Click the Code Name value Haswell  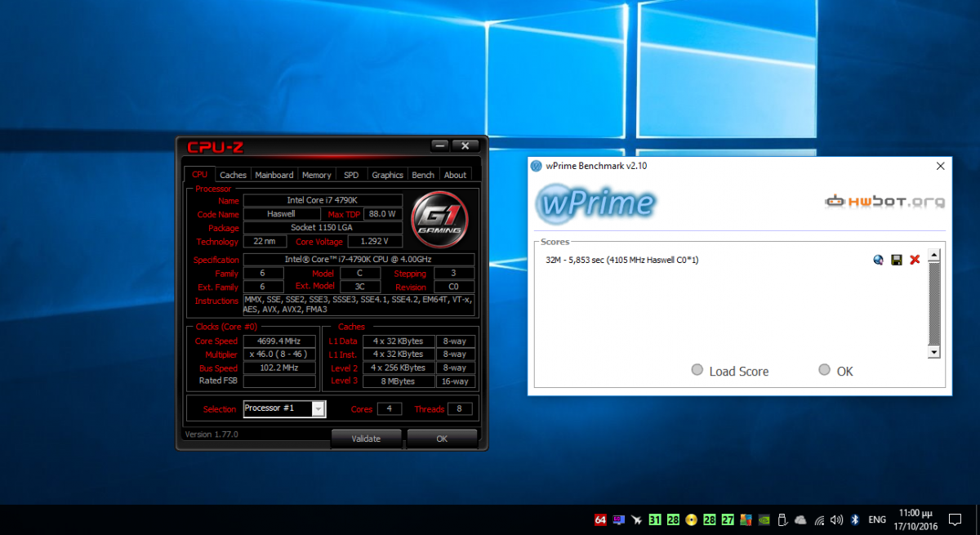[282, 214]
